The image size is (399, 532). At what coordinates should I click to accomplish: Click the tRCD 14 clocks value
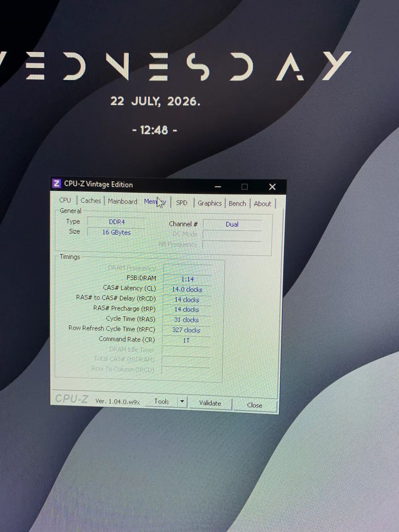point(187,300)
